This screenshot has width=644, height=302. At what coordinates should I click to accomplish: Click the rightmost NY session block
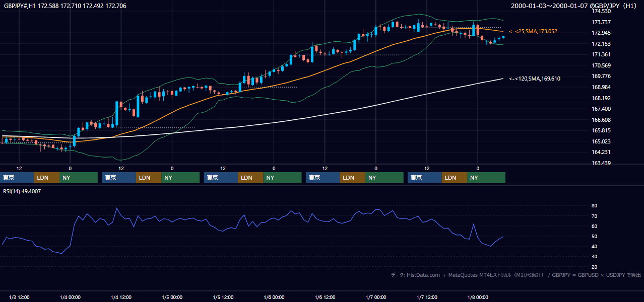point(486,178)
